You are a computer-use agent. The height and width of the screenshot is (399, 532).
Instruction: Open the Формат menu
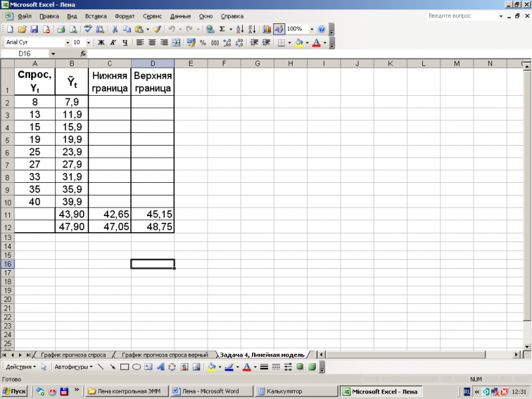click(124, 16)
